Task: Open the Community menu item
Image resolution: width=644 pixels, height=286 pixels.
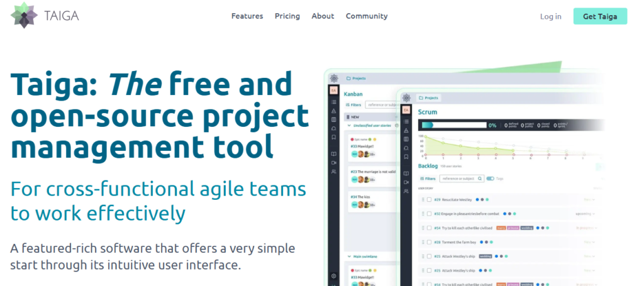Action: (367, 16)
